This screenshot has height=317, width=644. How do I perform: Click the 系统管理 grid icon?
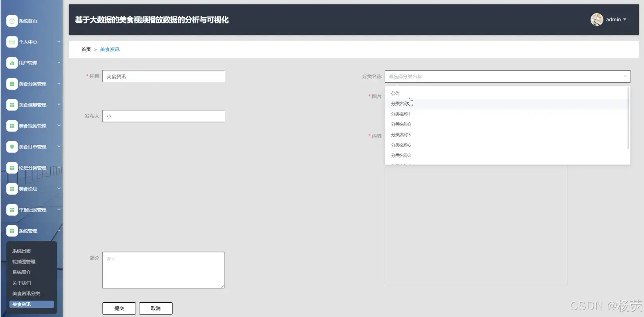point(12,231)
